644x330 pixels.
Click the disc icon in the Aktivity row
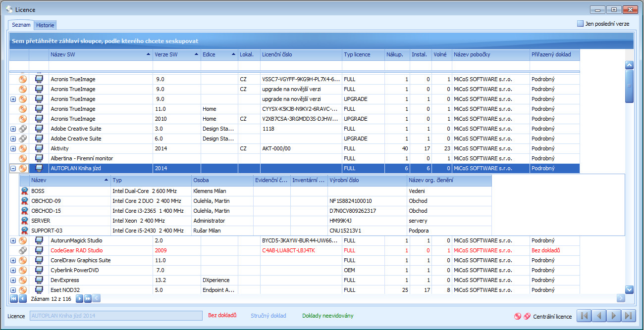coord(23,148)
